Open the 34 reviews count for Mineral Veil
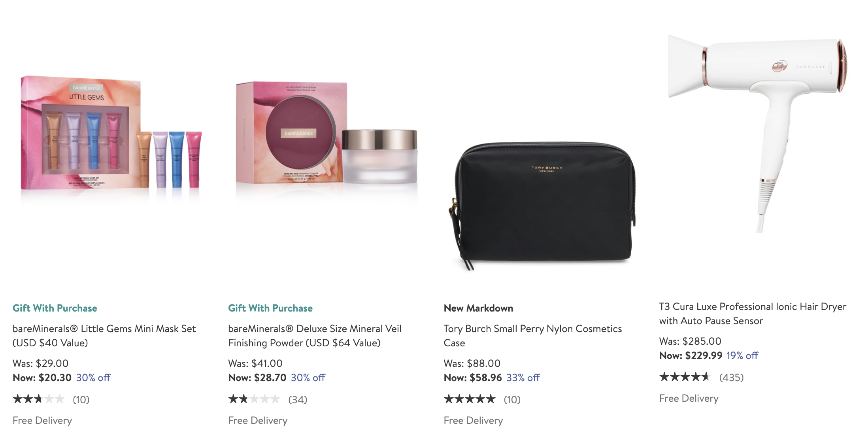 click(298, 400)
